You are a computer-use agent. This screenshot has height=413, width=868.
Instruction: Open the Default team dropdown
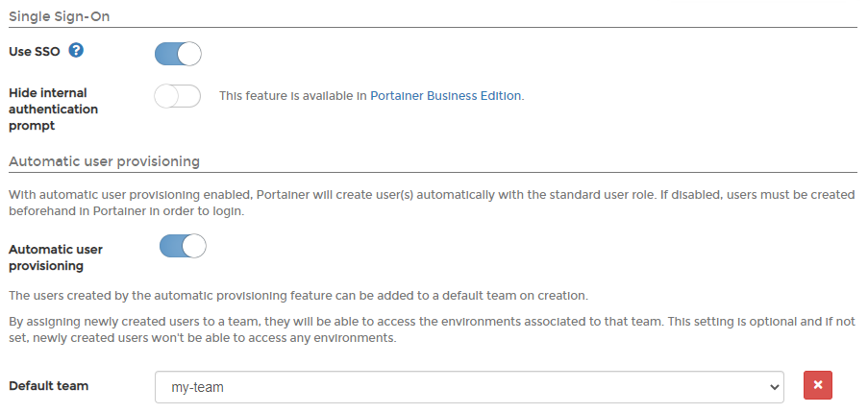tap(469, 387)
